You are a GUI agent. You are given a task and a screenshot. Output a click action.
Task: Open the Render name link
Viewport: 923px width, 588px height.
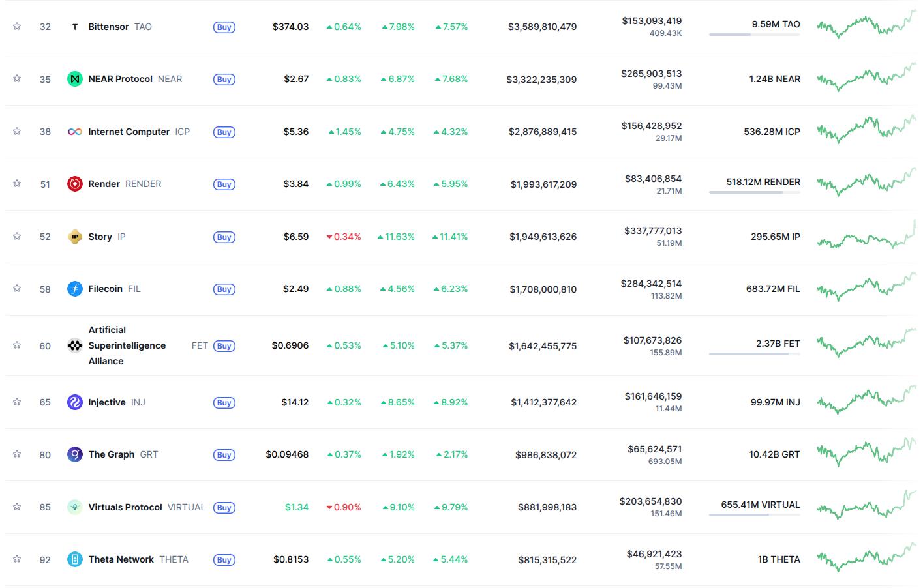[104, 184]
